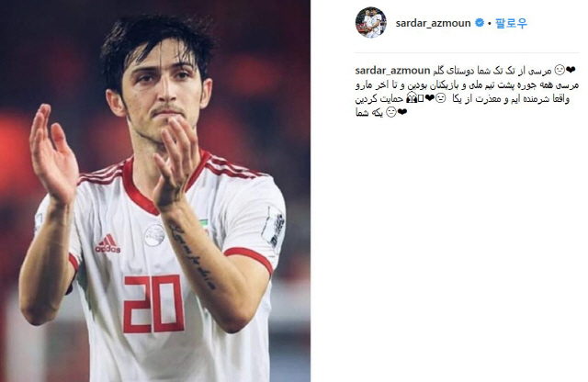Click the sad face emoji on the third caption line
588x382 pixels.
[x=441, y=98]
